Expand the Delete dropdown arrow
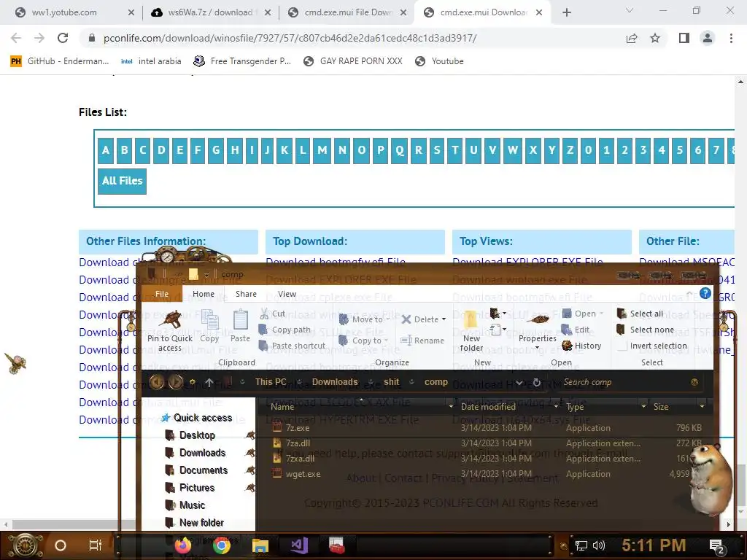The width and height of the screenshot is (747, 560). pyautogui.click(x=444, y=319)
